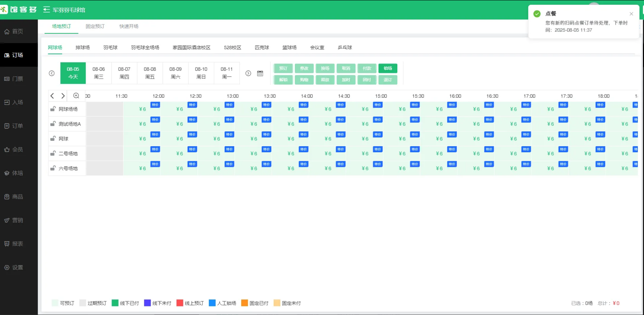Select 羽毛球 venue tab

[x=110, y=47]
